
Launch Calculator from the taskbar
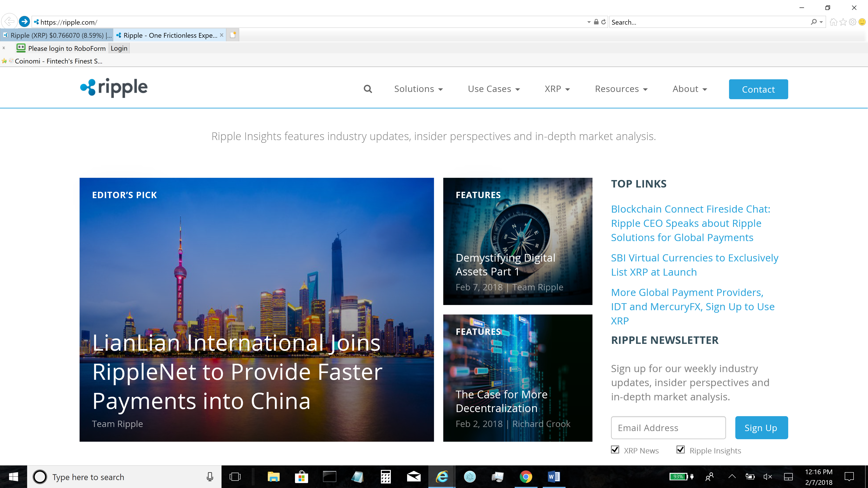pos(385,477)
